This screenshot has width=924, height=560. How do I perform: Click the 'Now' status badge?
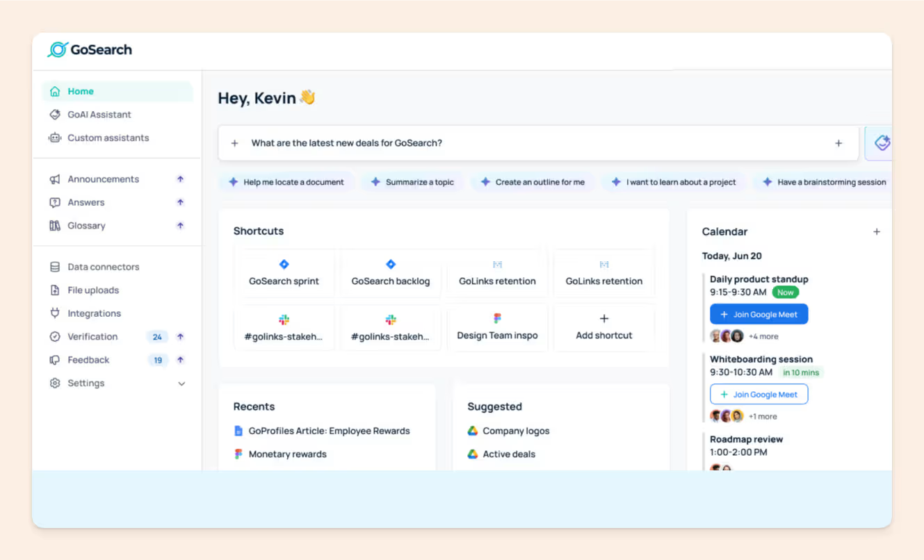786,293
